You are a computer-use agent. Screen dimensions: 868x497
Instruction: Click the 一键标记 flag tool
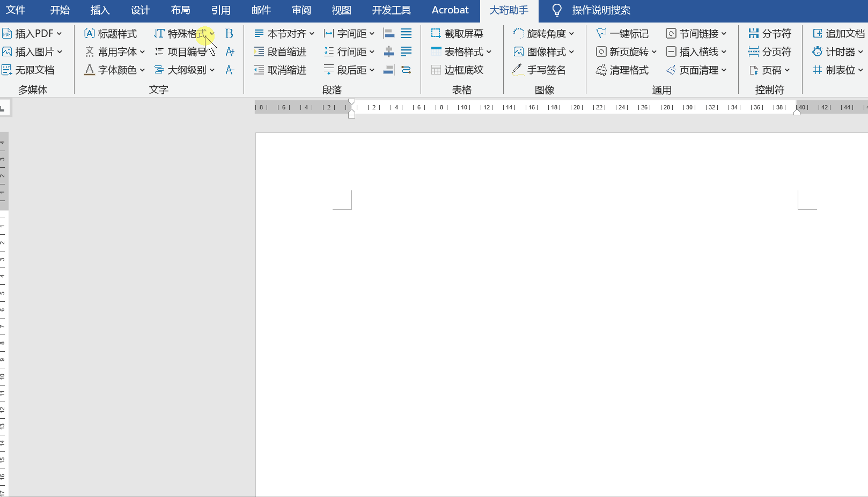pyautogui.click(x=622, y=34)
